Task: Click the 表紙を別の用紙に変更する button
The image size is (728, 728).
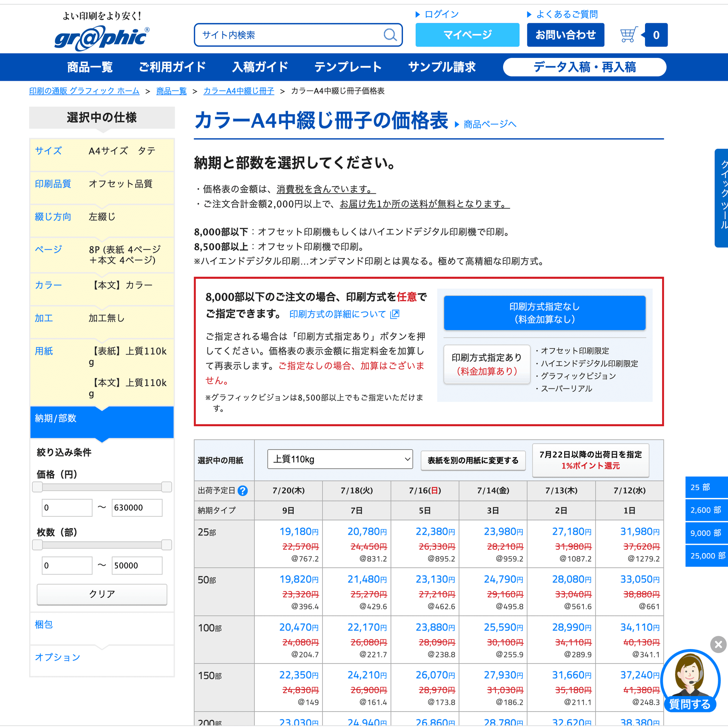Action: (473, 460)
